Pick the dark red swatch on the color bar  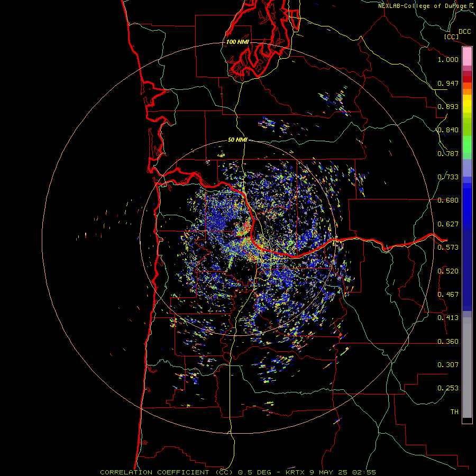coord(467,79)
